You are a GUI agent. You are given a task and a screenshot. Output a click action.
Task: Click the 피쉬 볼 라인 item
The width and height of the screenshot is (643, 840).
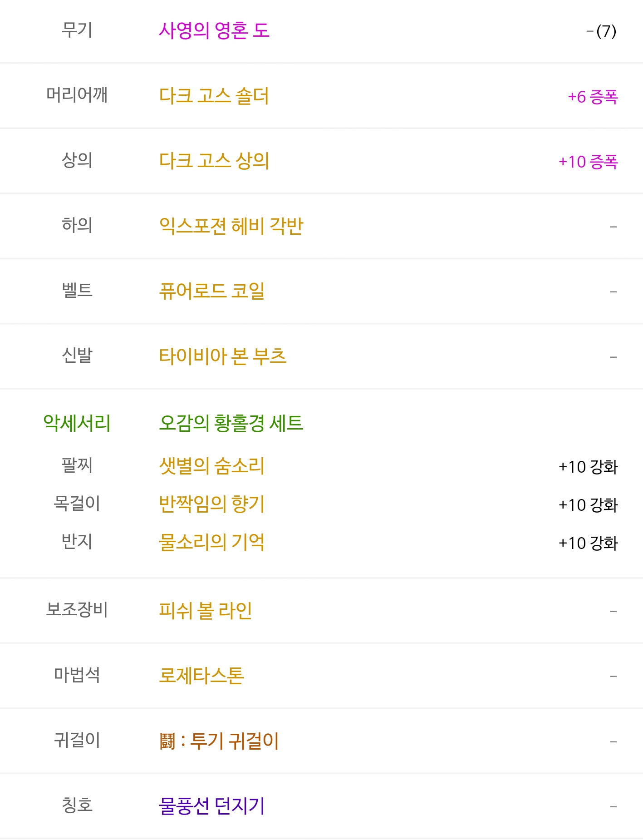(x=206, y=611)
